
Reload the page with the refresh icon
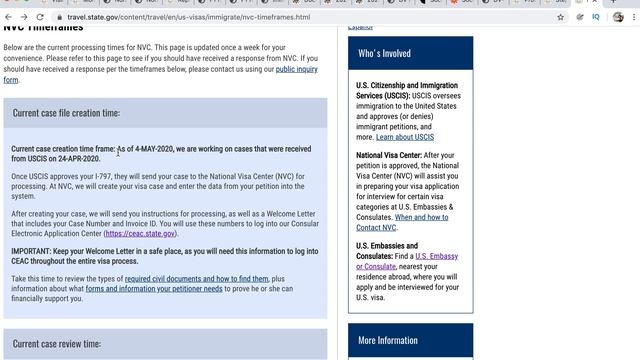40,17
